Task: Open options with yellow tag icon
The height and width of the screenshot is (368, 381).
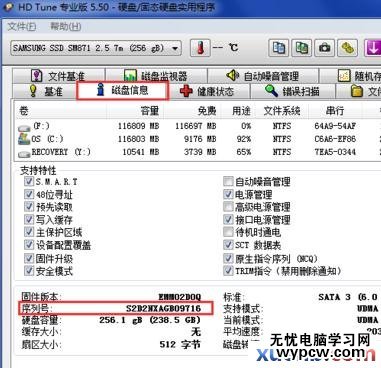Action: (x=347, y=48)
